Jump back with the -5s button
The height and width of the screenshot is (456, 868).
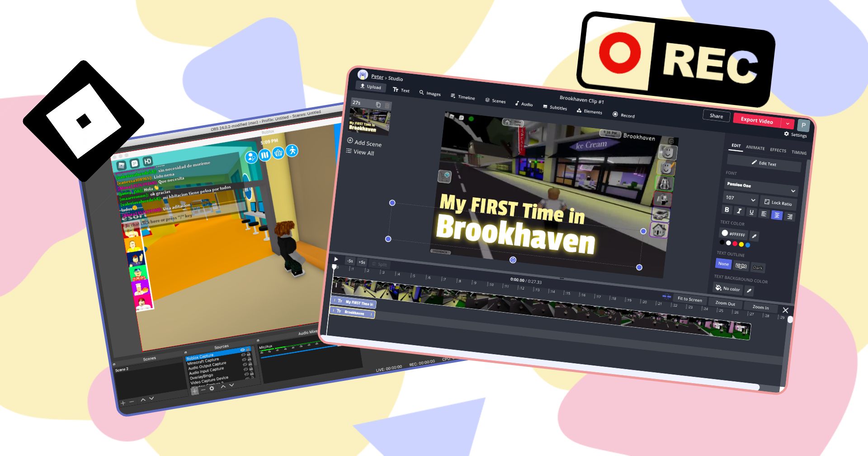pos(350,261)
